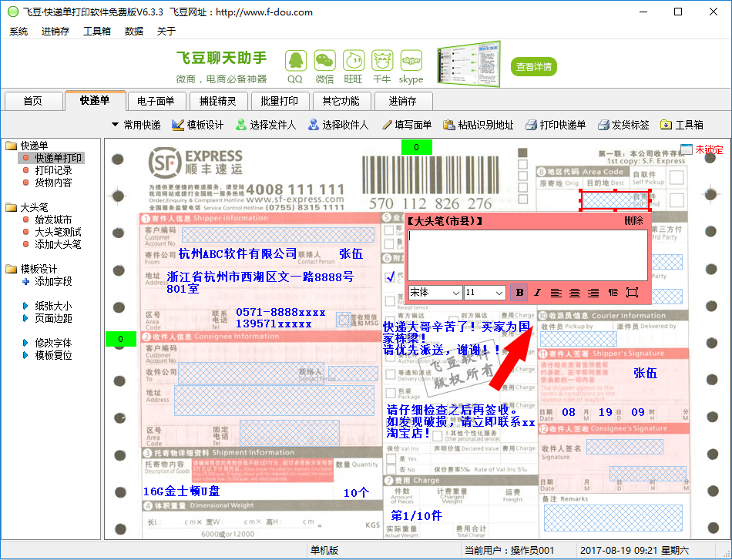Switch to the 电子面单 tab
This screenshot has width=732, height=560.
[x=156, y=101]
